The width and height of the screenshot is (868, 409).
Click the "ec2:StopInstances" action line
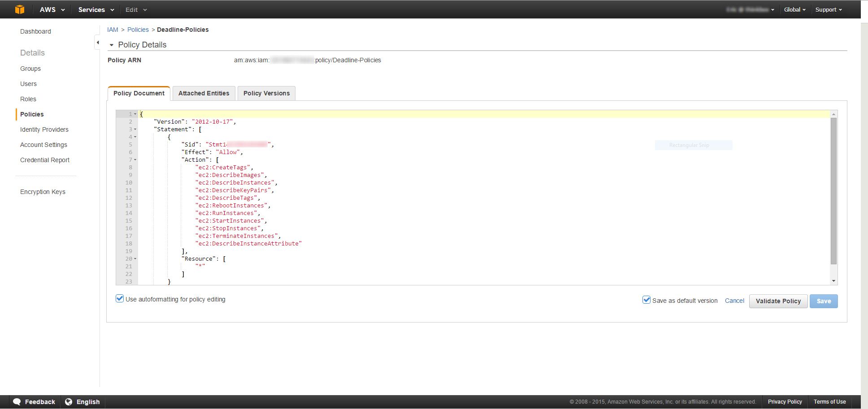point(230,228)
